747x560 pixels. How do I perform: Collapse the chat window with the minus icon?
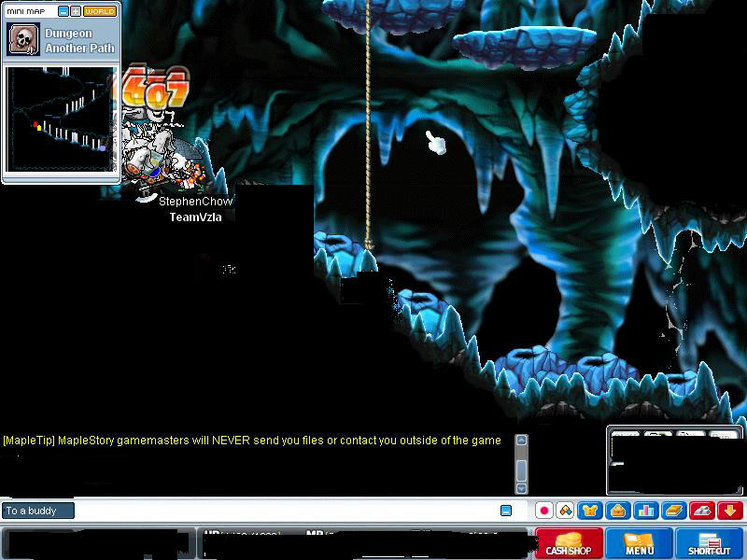point(506,511)
